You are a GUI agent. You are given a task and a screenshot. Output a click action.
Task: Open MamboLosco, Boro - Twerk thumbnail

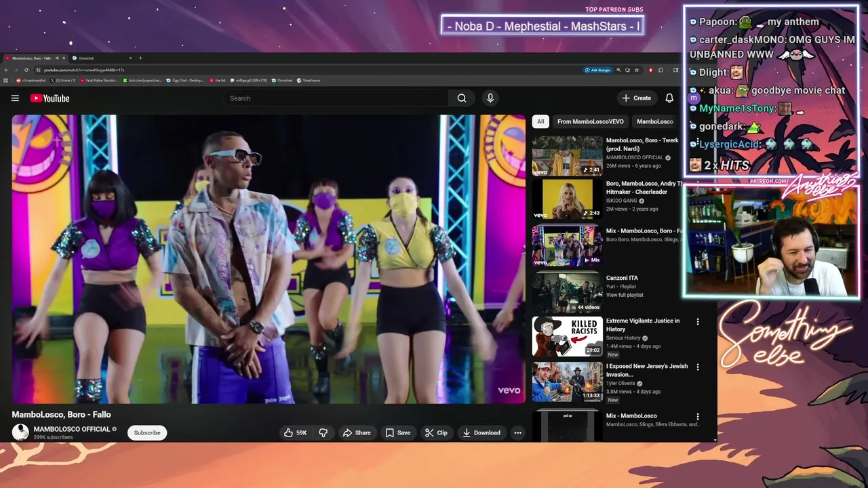pyautogui.click(x=567, y=156)
